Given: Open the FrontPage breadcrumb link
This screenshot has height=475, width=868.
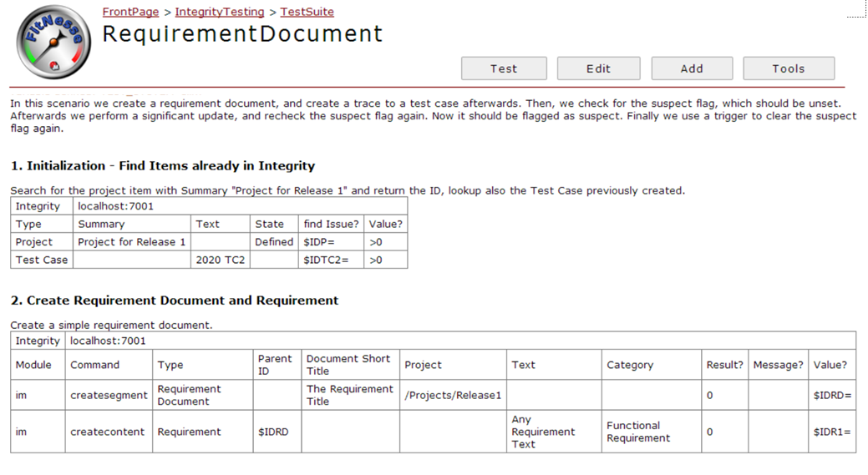Looking at the screenshot, I should (130, 12).
